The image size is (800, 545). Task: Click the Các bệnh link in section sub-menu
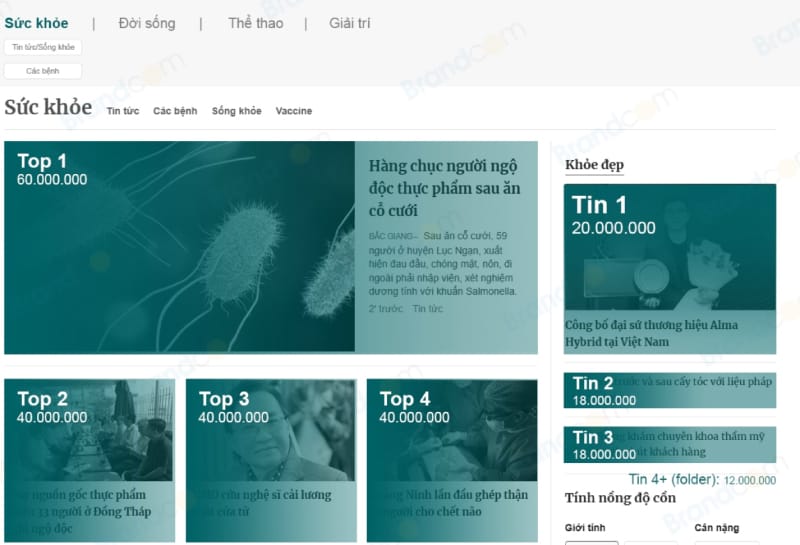click(x=175, y=111)
